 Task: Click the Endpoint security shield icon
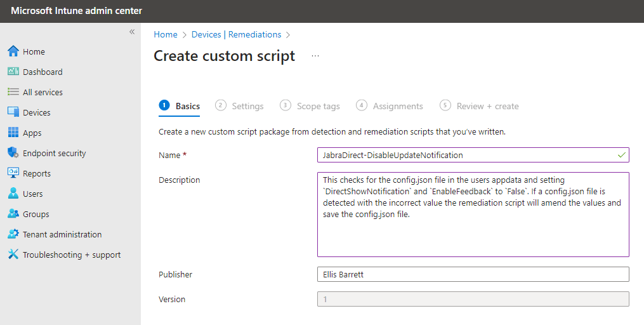pyautogui.click(x=13, y=153)
